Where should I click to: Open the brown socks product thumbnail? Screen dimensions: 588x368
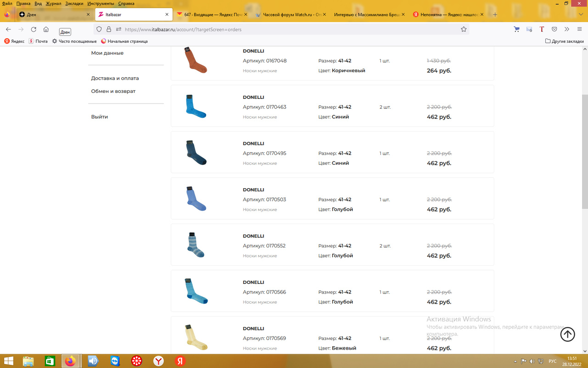[195, 60]
